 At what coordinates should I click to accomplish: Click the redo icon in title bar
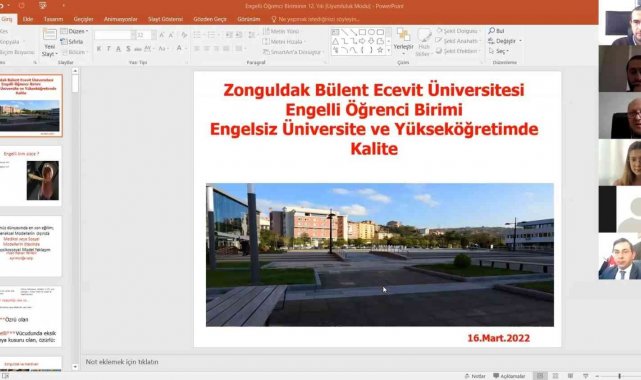22,6
